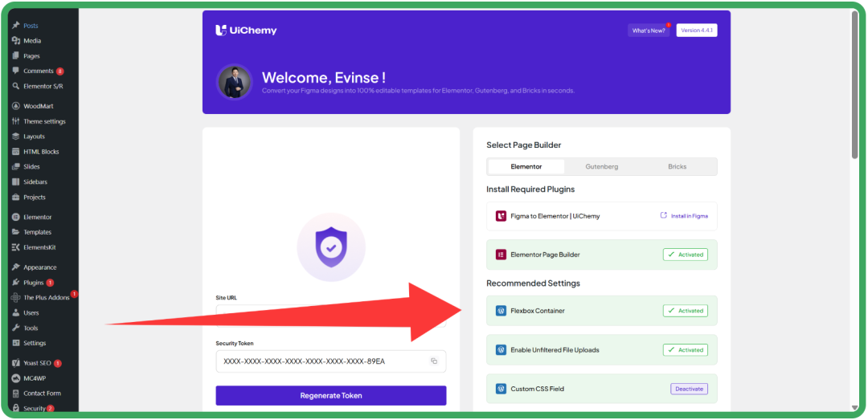
Task: Switch to the Gutenberg page builder tab
Action: tap(601, 167)
